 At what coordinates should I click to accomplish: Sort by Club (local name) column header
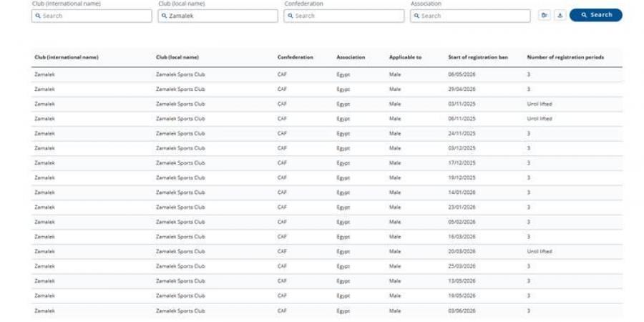(177, 57)
